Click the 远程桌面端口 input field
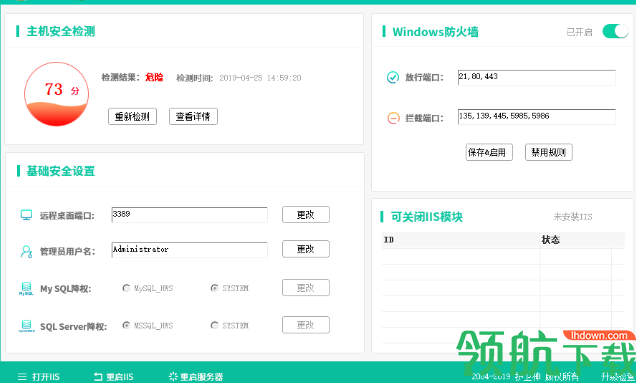Image resolution: width=636 pixels, height=383 pixels. coord(189,215)
